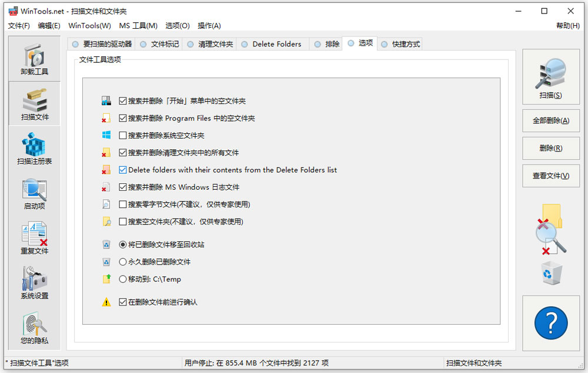Screen dimensions: 588x373
Task: Open the 编辑(E) menu
Action: [49, 25]
